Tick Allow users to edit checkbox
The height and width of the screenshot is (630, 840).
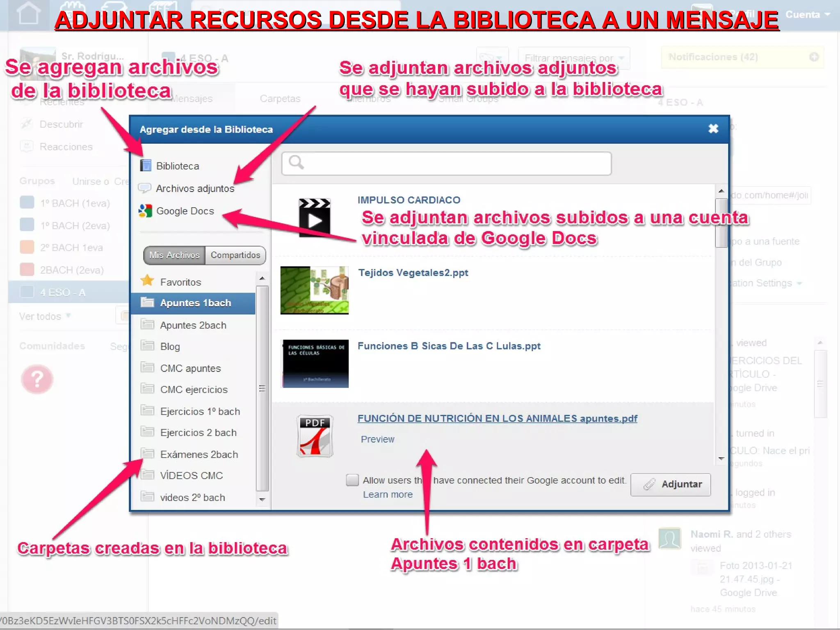click(352, 480)
